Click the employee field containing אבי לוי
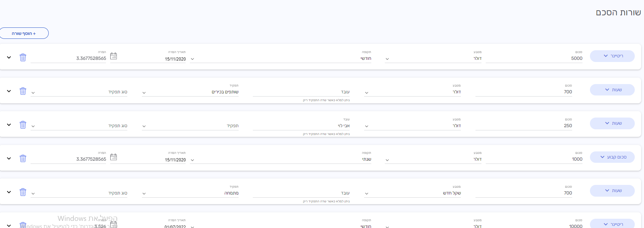Viewport: 644px width, 228px height. pyautogui.click(x=302, y=126)
